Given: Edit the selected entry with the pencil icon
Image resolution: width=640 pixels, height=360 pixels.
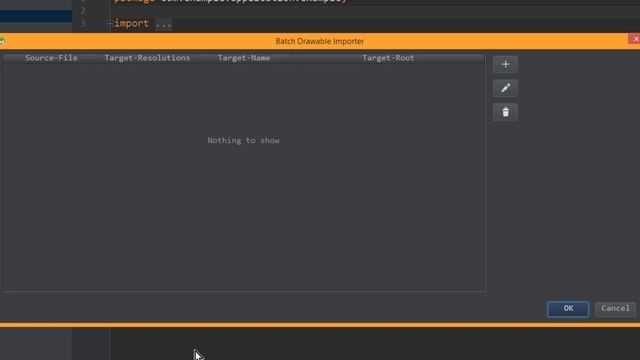Looking at the screenshot, I should point(505,88).
